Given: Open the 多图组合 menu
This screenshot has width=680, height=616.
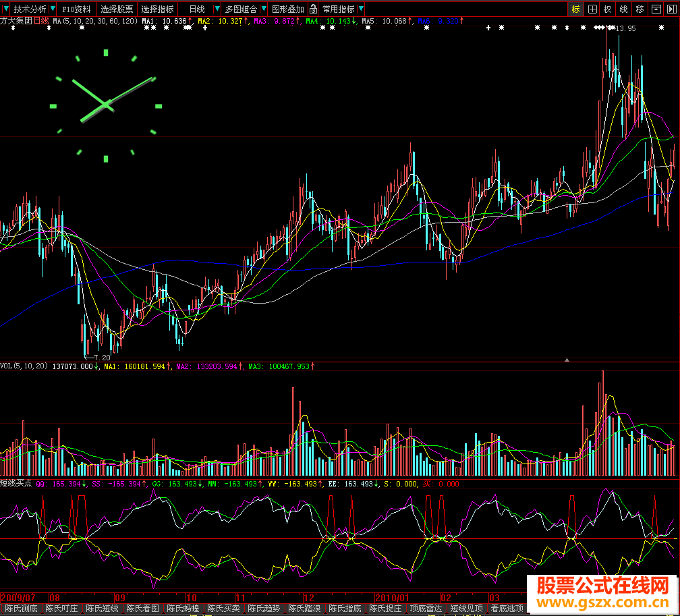Looking at the screenshot, I should tap(241, 9).
